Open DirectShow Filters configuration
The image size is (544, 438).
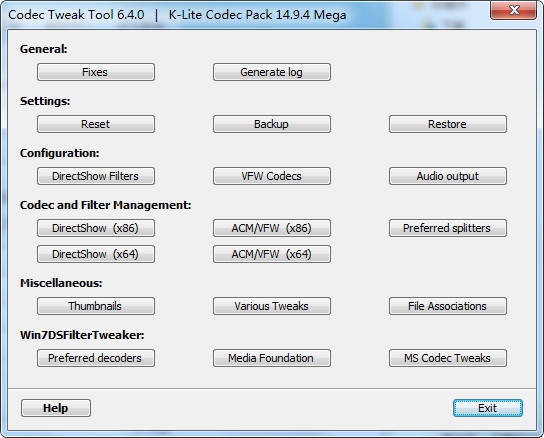(x=96, y=176)
